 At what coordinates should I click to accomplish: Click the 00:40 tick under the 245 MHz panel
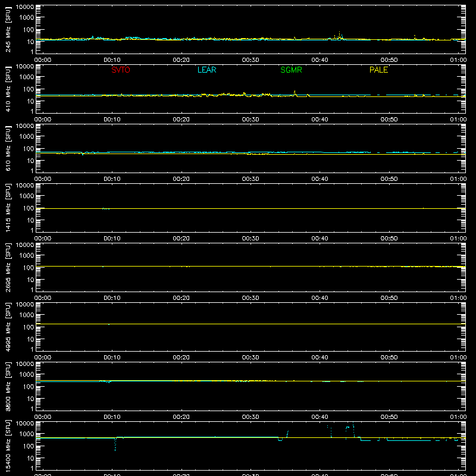pyautogui.click(x=320, y=60)
